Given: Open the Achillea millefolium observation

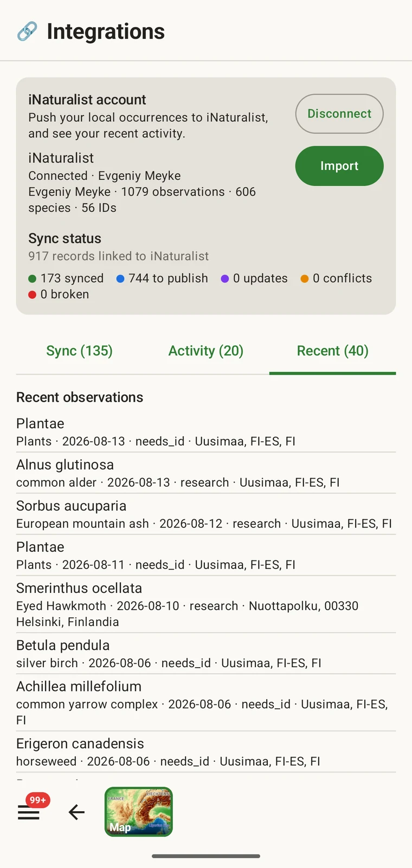Looking at the screenshot, I should point(206,703).
